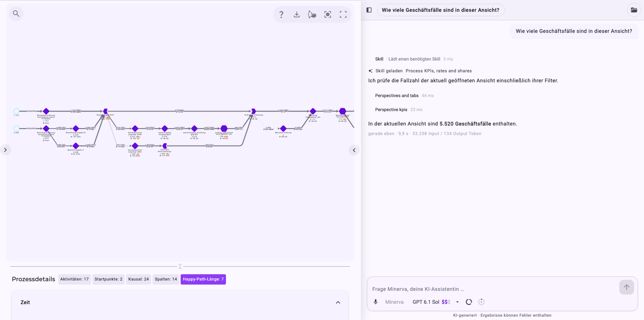
Task: Click the Minerva label in chat input
Action: tap(394, 302)
